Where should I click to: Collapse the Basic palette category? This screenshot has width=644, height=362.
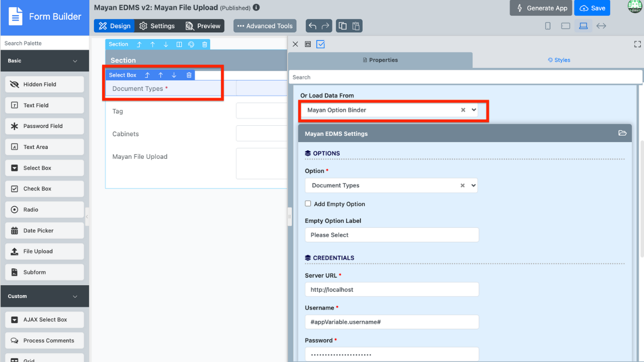tap(75, 61)
